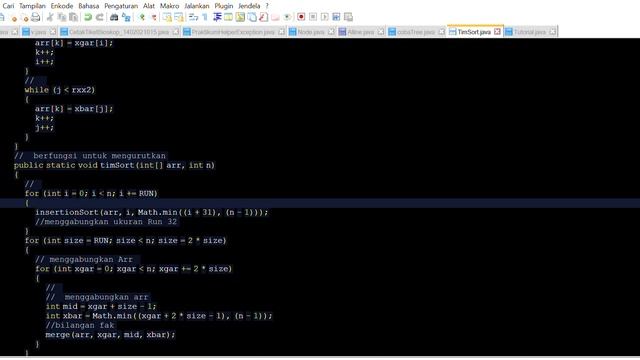The image size is (640, 360).
Task: Click the Cut scissors icon
Action: pos(50,17)
